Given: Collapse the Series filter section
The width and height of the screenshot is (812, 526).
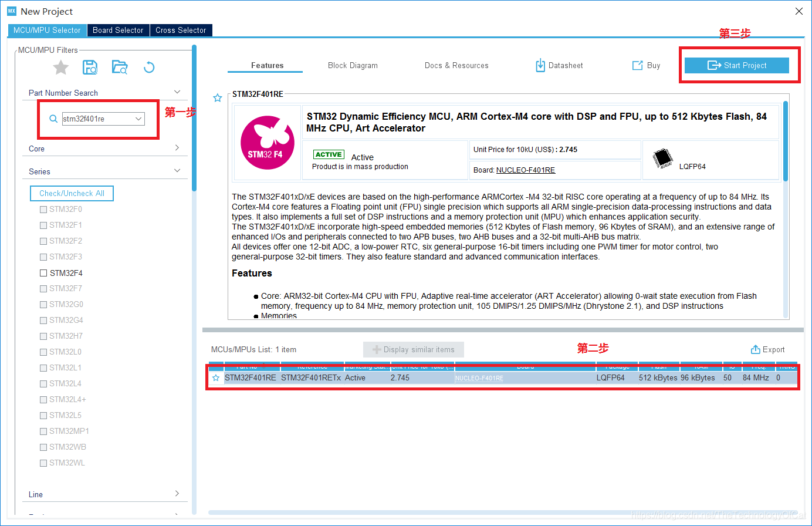Looking at the screenshot, I should point(177,171).
